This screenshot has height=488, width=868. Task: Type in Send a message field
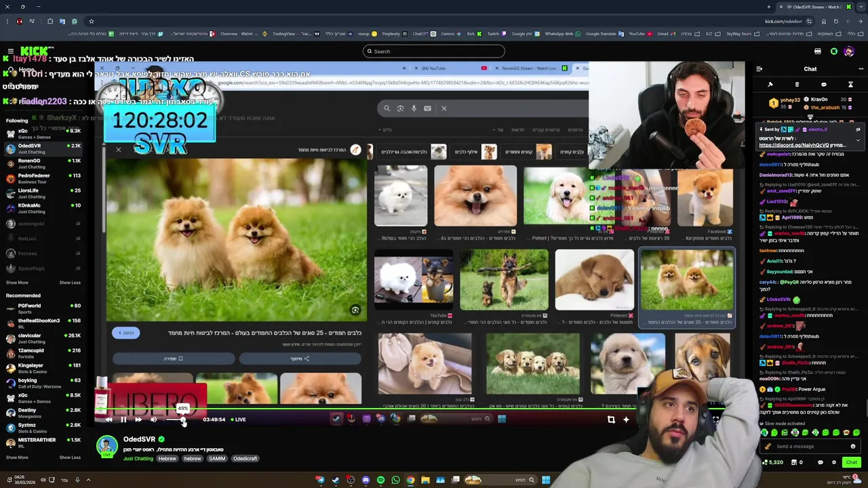tap(810, 447)
